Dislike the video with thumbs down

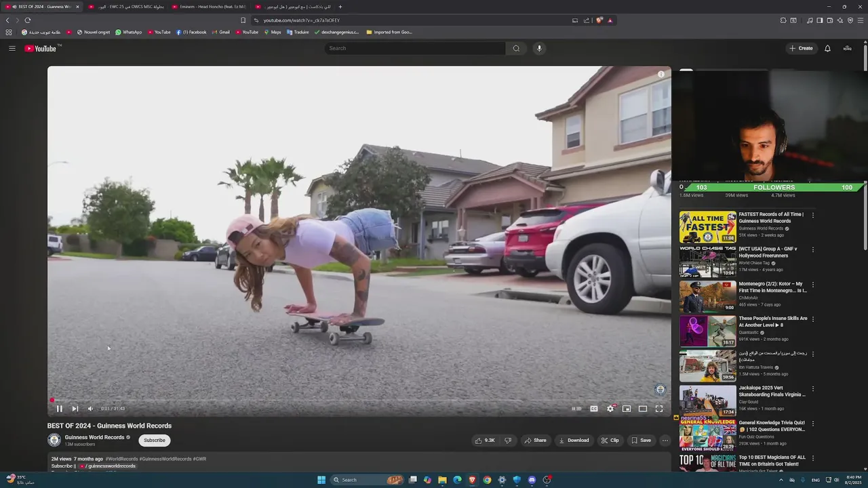pyautogui.click(x=508, y=441)
